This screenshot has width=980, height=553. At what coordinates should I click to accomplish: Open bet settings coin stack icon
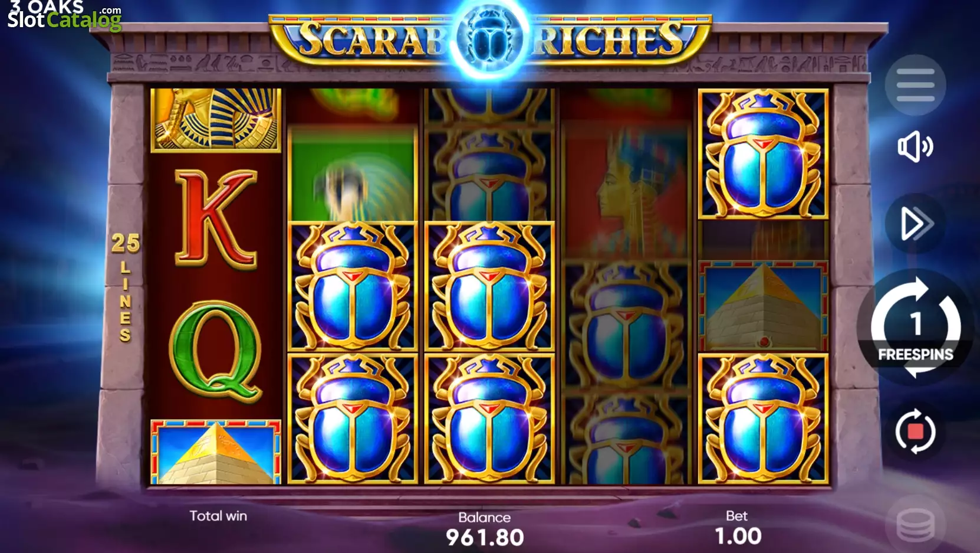point(915,525)
